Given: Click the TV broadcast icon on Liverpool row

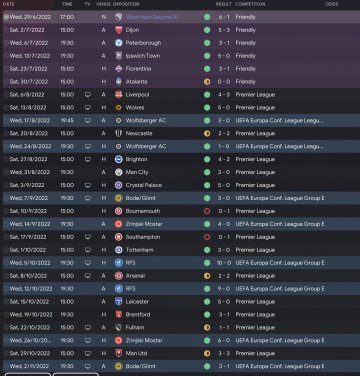Looking at the screenshot, I should pyautogui.click(x=88, y=95).
